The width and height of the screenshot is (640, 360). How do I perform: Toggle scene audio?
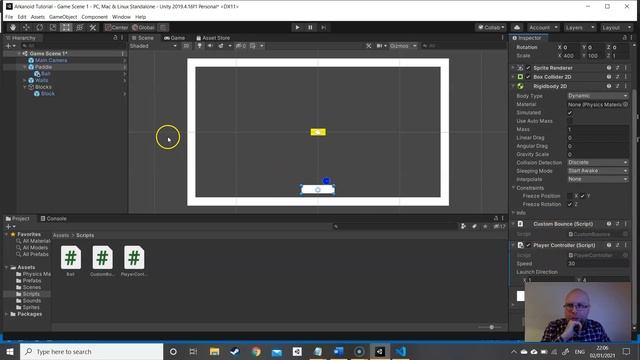pos(210,46)
